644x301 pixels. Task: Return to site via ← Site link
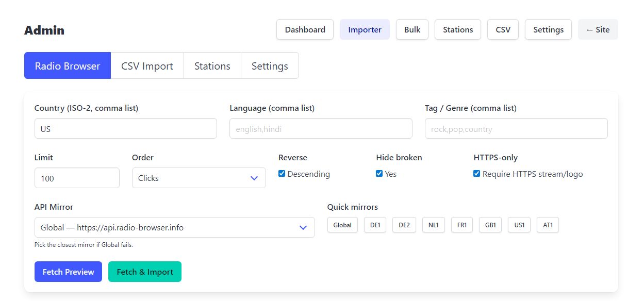598,29
